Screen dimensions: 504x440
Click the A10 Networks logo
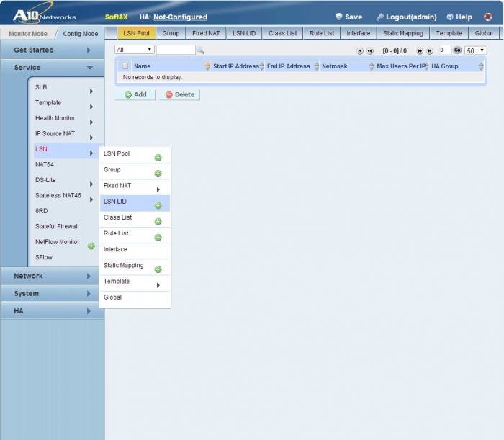pyautogui.click(x=45, y=15)
